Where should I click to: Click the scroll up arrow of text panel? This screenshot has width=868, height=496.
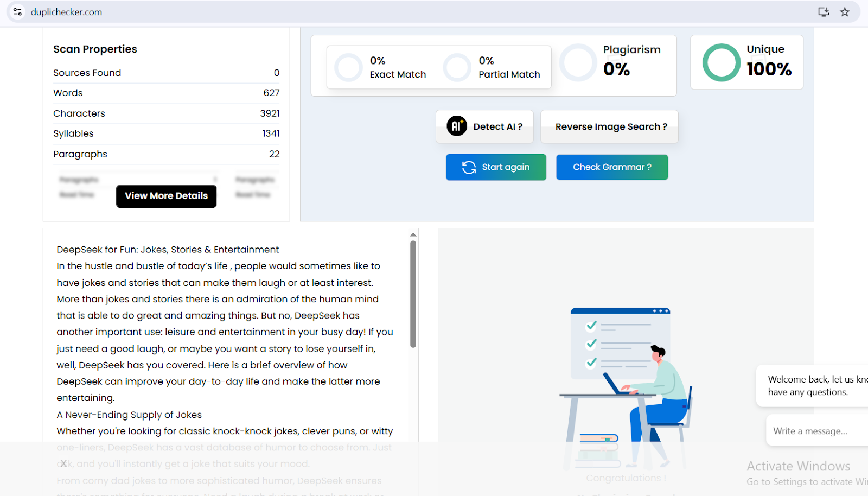413,235
